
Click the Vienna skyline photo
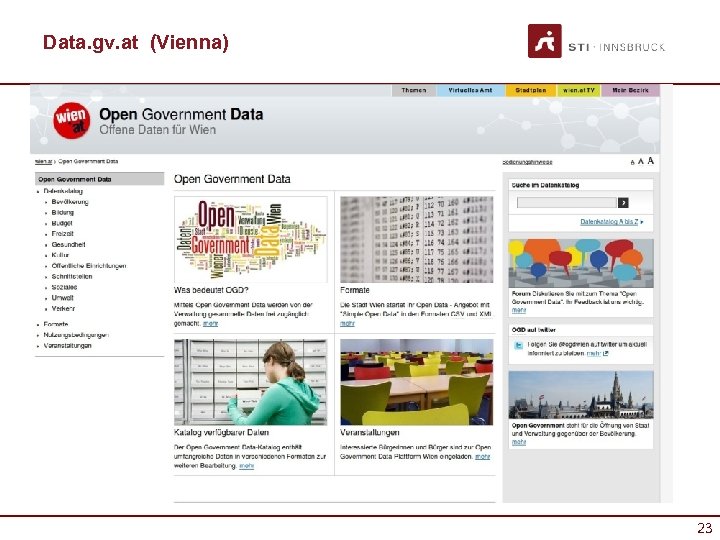(581, 395)
